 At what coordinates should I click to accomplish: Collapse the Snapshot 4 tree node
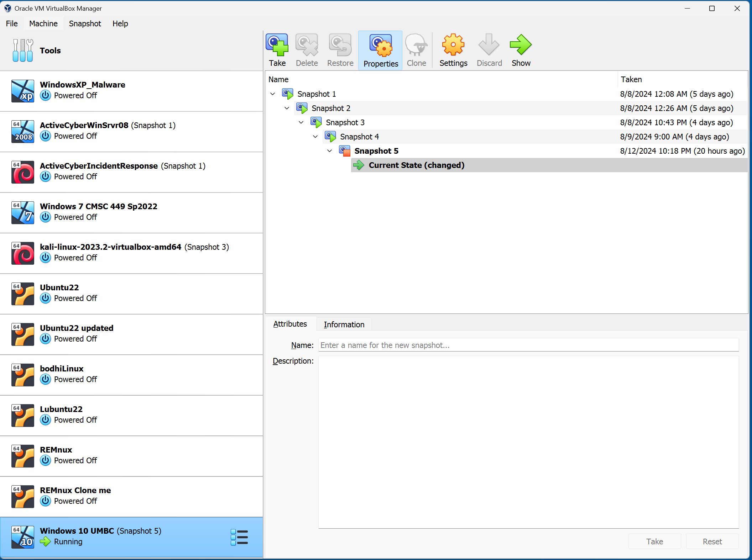coord(315,137)
